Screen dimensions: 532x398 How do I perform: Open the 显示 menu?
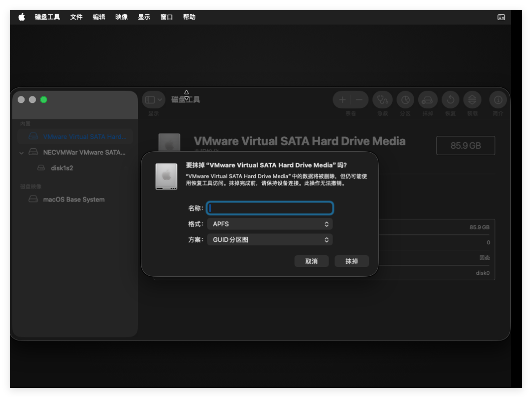tap(144, 17)
